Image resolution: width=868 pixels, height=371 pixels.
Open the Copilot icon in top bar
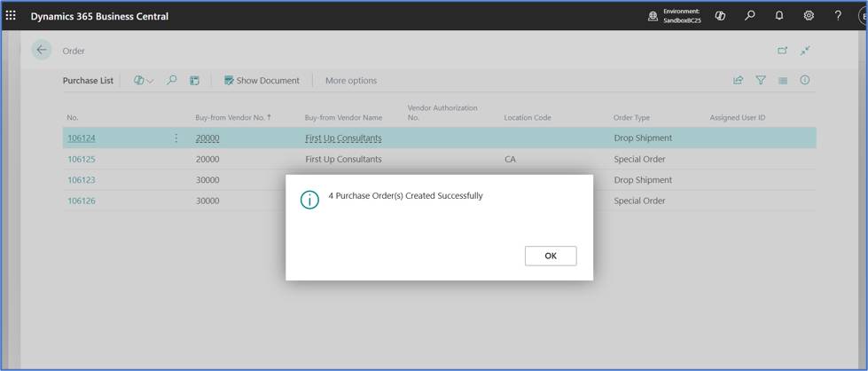click(x=720, y=16)
